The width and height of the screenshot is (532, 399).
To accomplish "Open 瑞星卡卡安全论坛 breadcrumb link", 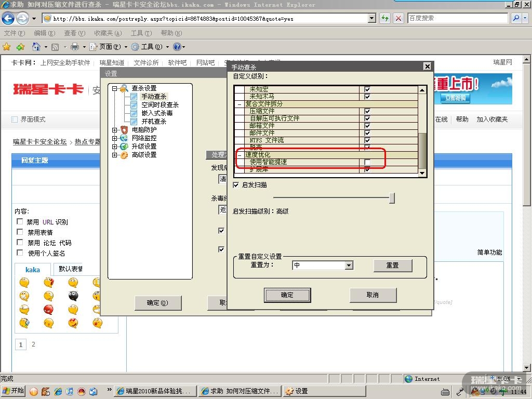I will click(x=39, y=142).
